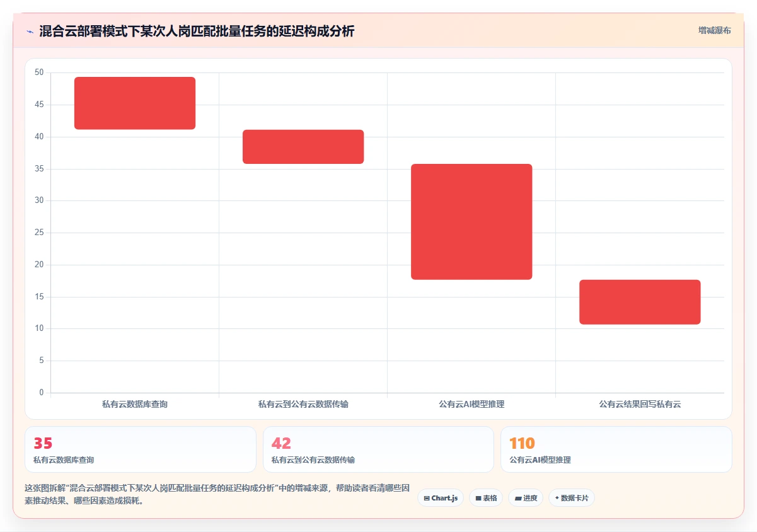Click y-axis tick label 15

pos(39,297)
